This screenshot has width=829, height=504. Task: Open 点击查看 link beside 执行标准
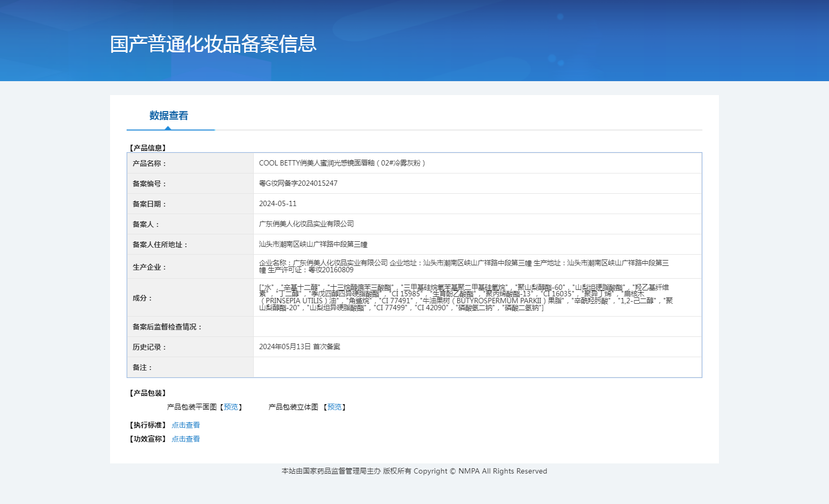point(185,425)
